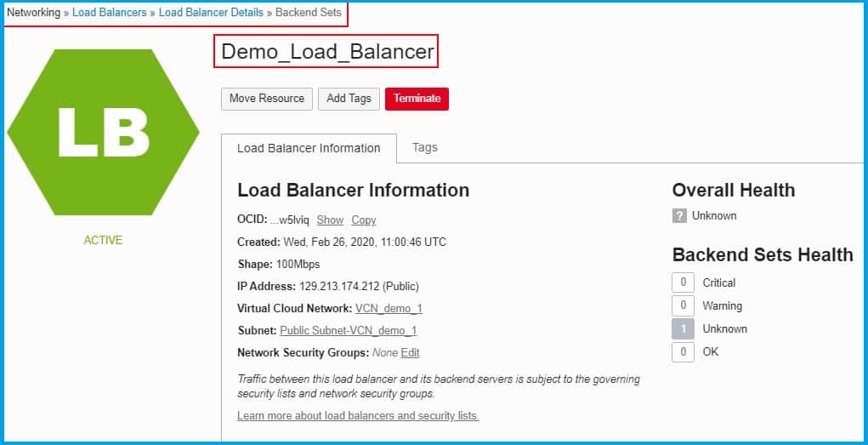Viewport: 868px width, 445px height.
Task: Go to Load Balancer Details breadcrumb
Action: coord(211,12)
